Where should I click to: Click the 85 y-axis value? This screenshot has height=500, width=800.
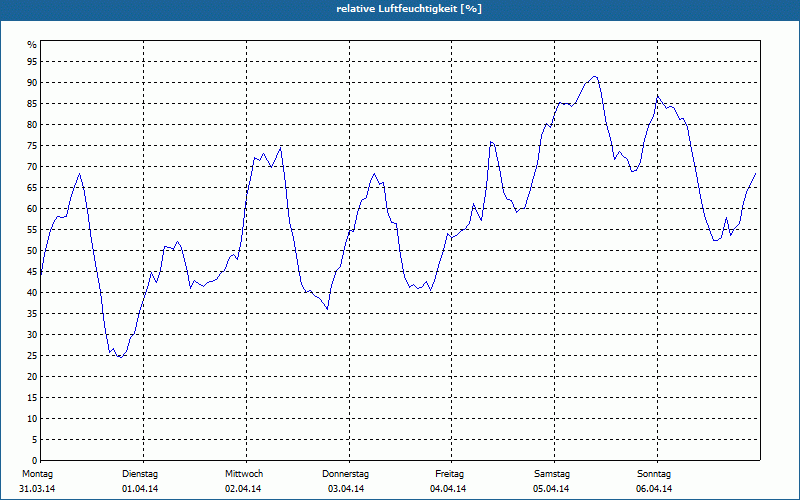[x=32, y=104]
